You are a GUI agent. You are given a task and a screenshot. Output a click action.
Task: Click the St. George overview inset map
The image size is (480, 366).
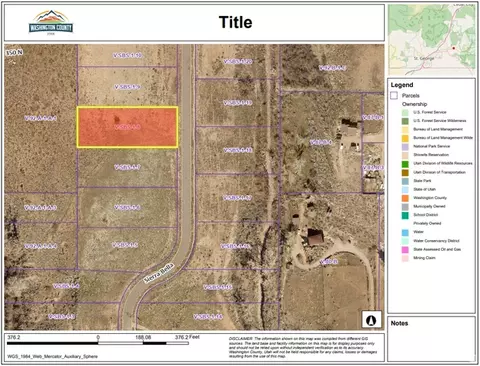pos(432,40)
